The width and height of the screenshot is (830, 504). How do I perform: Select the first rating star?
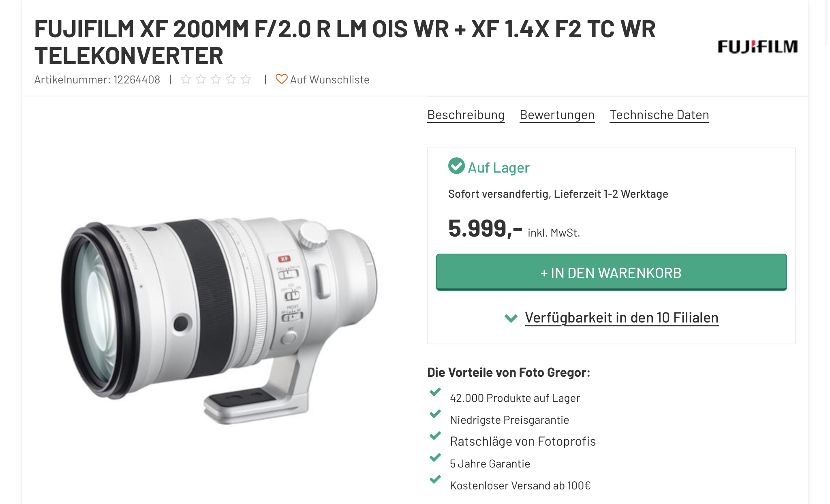[x=186, y=79]
